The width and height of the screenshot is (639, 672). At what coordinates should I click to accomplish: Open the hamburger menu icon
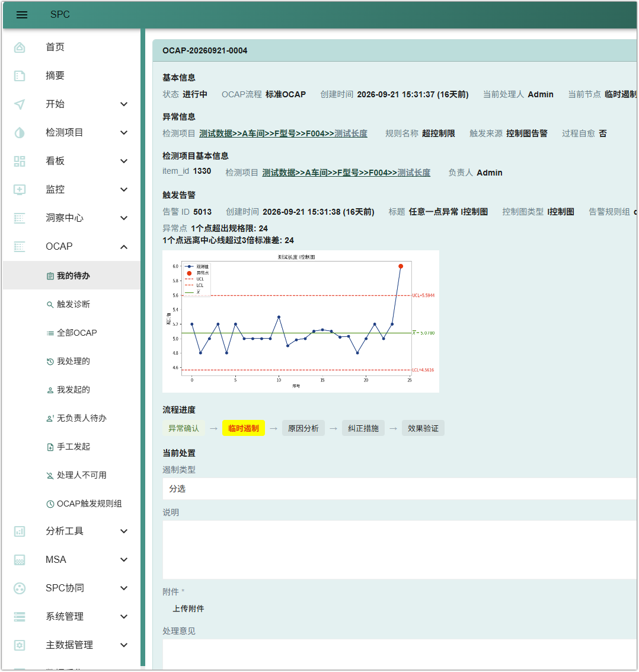22,15
